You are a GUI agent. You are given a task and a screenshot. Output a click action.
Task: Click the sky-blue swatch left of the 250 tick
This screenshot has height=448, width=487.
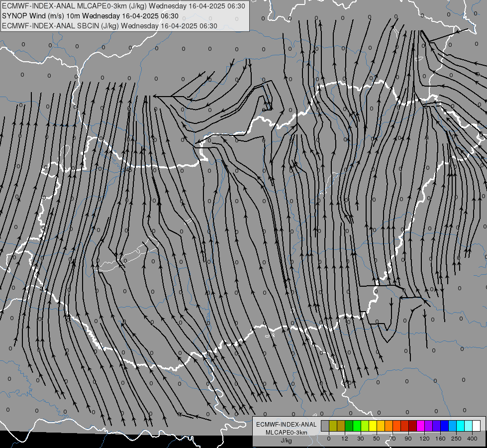click(453, 426)
